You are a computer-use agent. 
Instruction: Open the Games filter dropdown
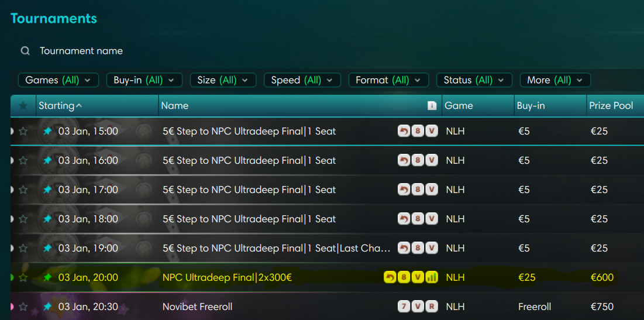point(58,80)
